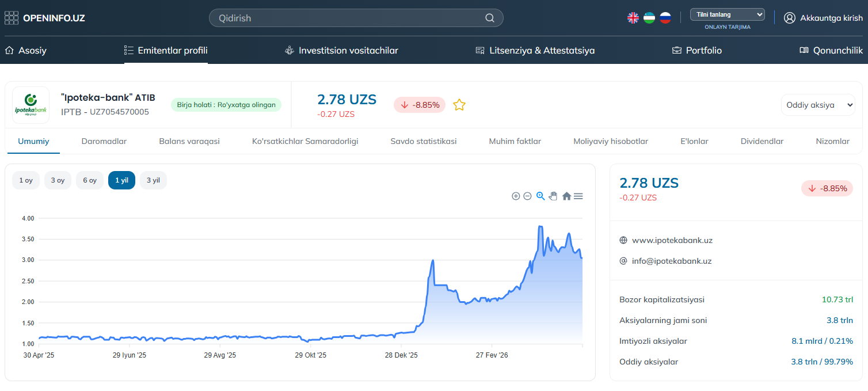
Task: Click the chart zoom-in plus icon
Action: 516,196
